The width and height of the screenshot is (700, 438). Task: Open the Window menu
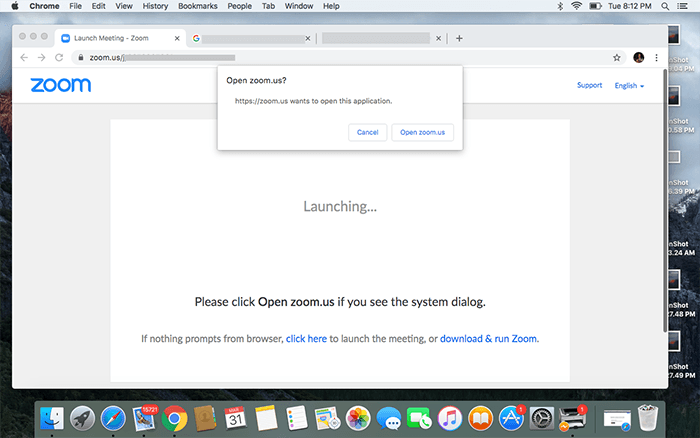point(299,6)
